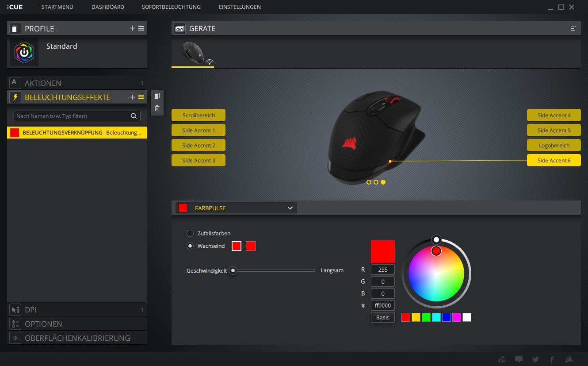Copy the selected lighting effect

tap(157, 96)
